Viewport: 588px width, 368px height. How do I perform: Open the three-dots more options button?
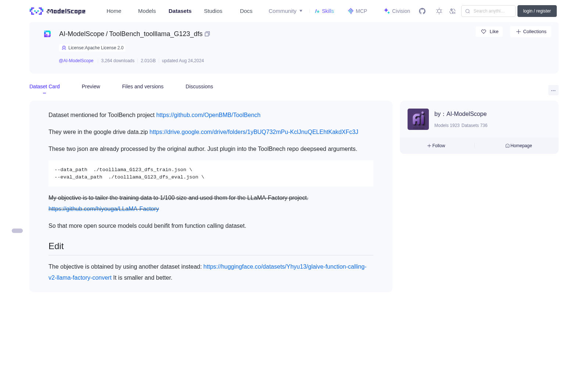click(x=553, y=90)
